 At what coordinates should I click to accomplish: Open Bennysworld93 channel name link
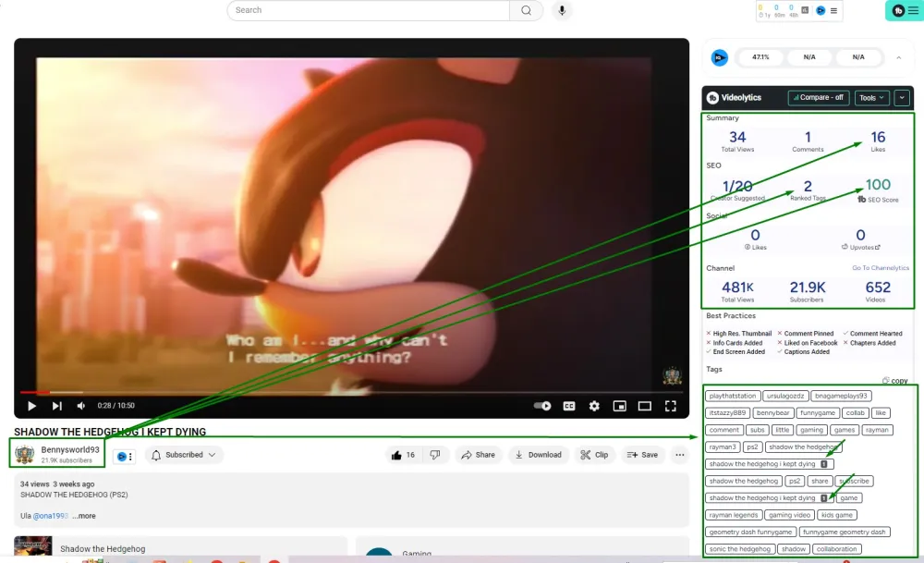[x=70, y=450]
